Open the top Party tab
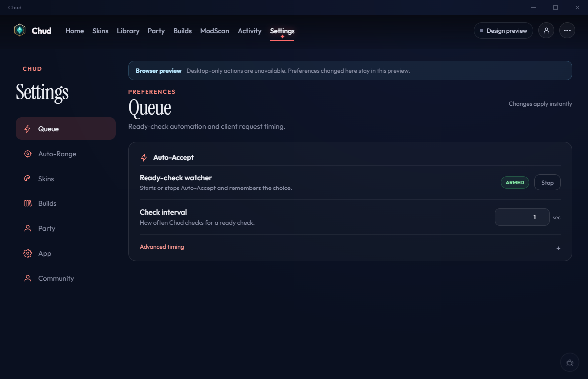Viewport: 588px width, 379px height. click(156, 31)
